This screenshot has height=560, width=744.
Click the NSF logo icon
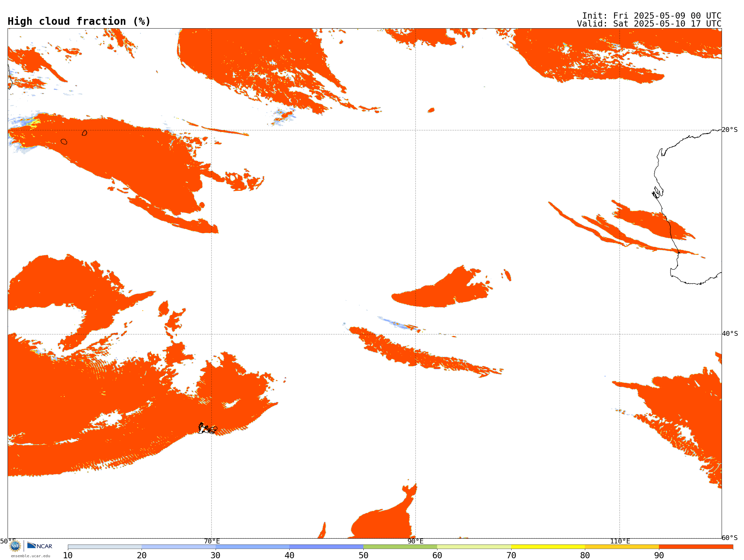15,546
